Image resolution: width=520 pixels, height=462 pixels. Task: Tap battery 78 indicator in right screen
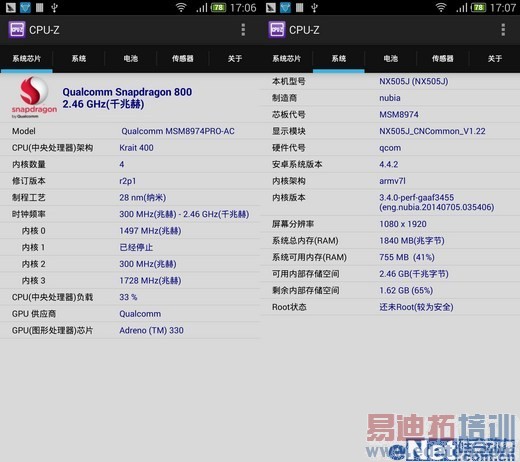tap(478, 7)
